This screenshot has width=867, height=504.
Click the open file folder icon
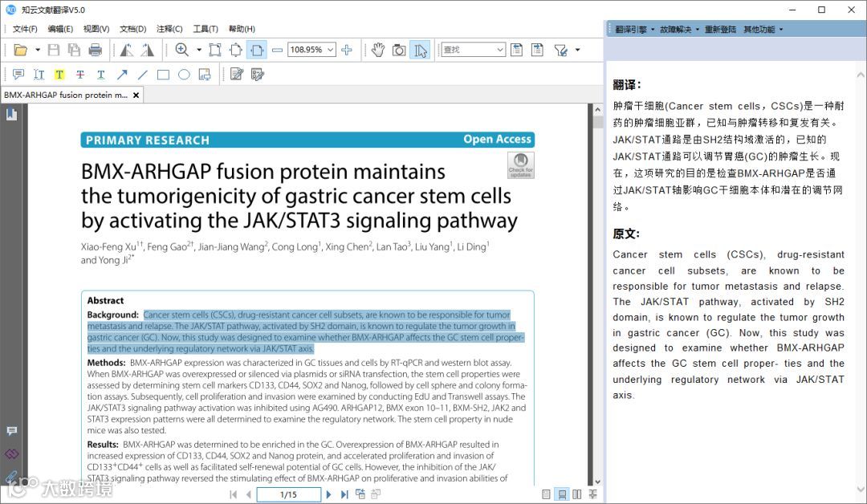coord(20,50)
